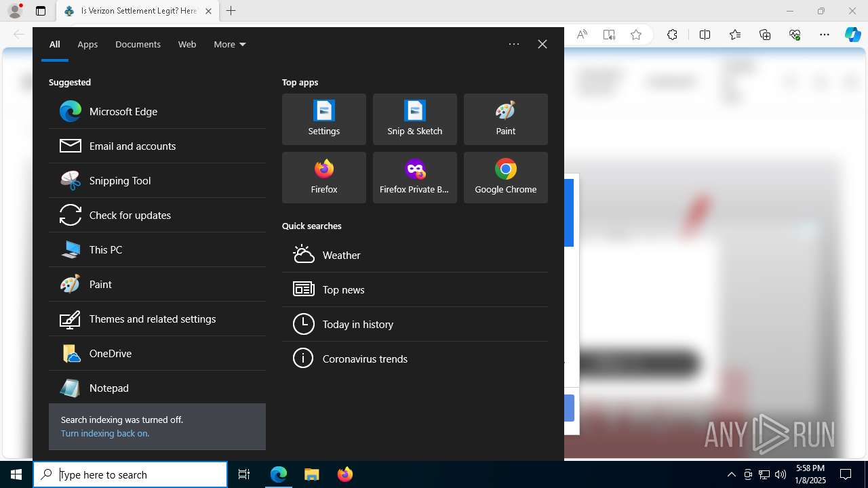Open Edge Extensions button
The height and width of the screenshot is (488, 868).
point(672,35)
